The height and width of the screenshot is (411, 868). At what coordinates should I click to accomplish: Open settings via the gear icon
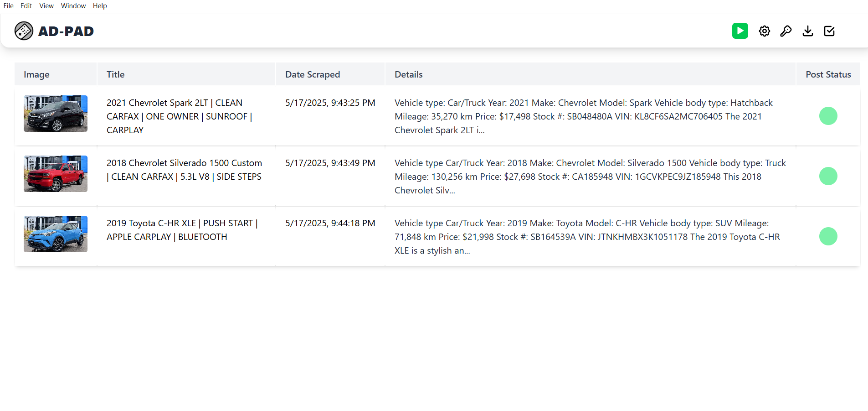765,31
